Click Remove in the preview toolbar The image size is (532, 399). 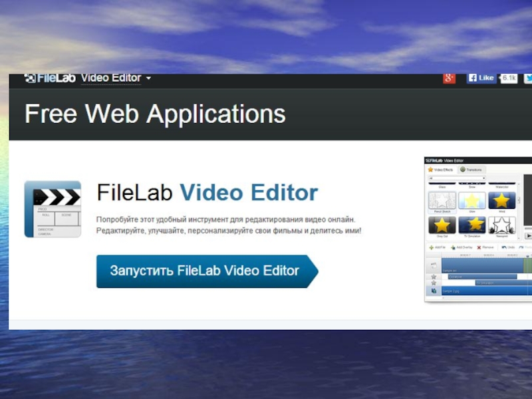coord(485,247)
